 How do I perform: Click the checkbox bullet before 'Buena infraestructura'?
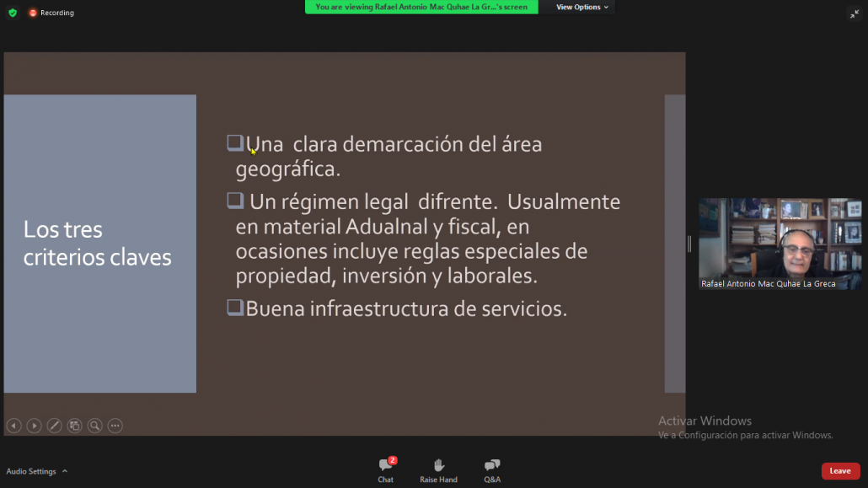(x=235, y=308)
